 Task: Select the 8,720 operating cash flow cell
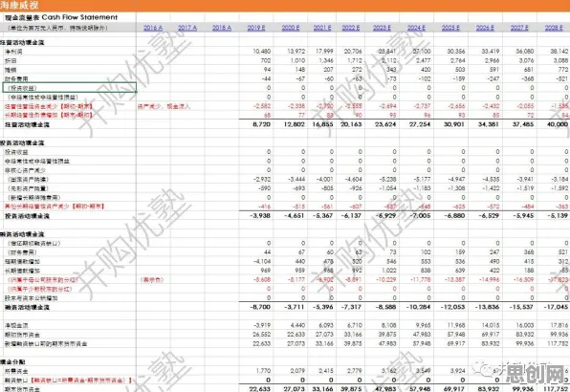coord(261,124)
